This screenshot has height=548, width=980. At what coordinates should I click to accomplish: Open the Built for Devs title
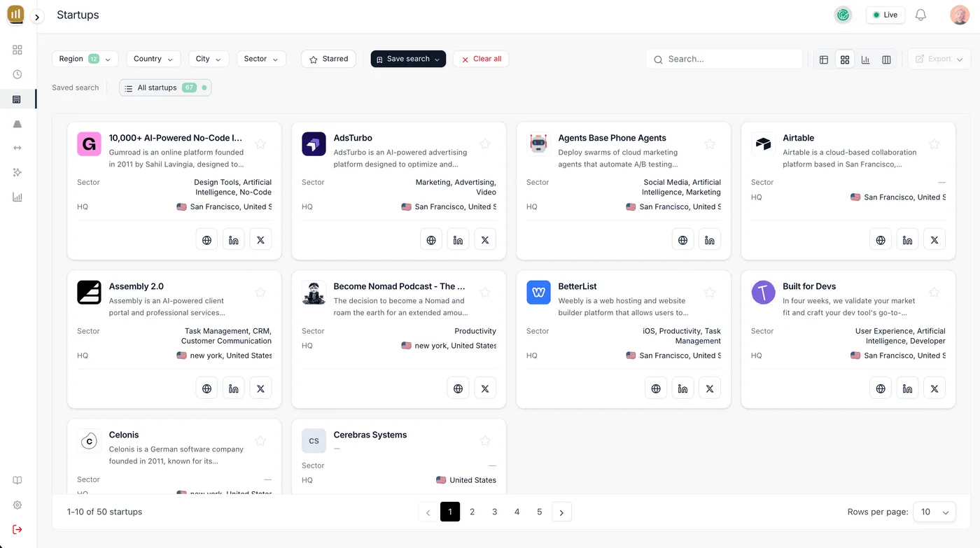pos(809,286)
